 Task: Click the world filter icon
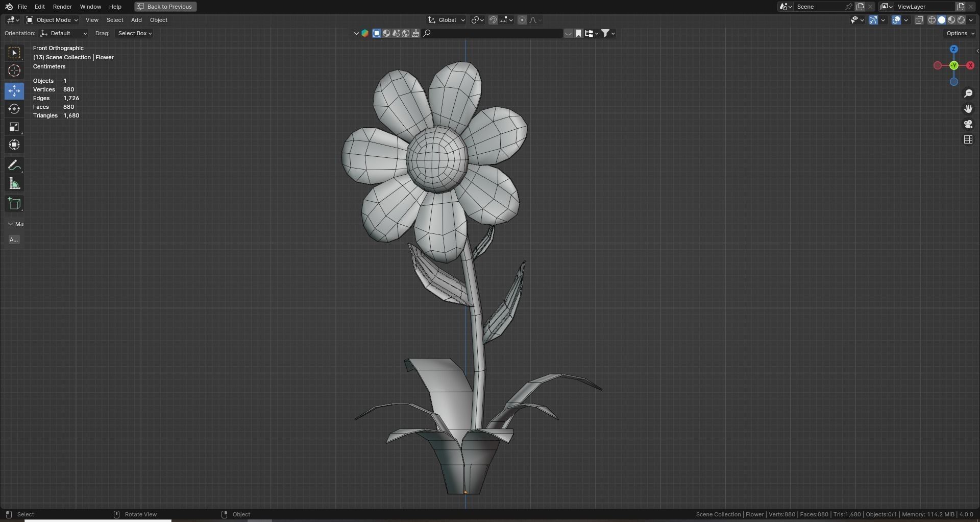point(406,33)
